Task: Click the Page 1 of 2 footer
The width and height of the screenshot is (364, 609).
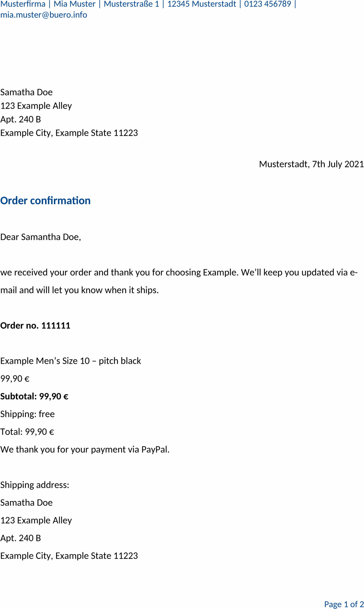Action: coord(344,604)
